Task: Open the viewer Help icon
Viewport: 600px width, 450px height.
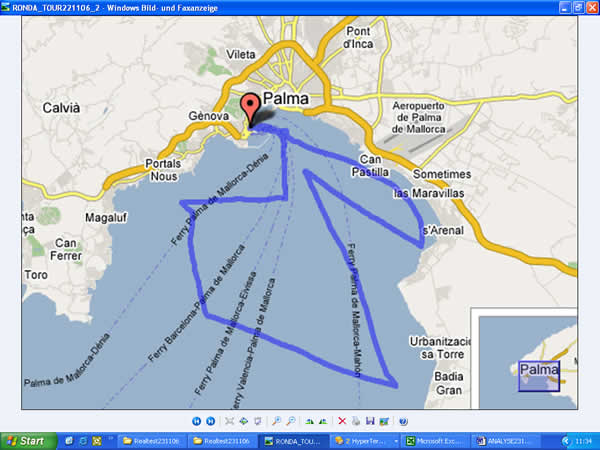Action: (402, 422)
